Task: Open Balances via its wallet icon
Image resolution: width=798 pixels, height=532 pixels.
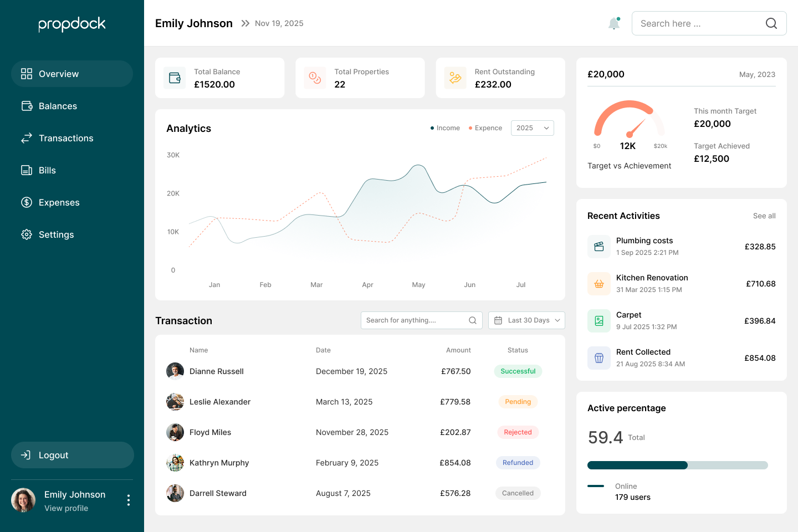Action: [x=27, y=105]
